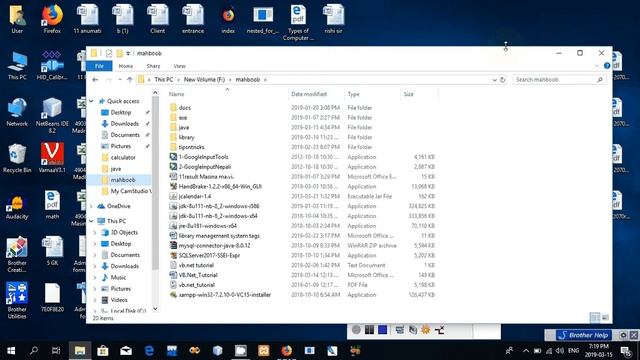Open the action center notifications icon
Image resolution: width=640 pixels, height=360 pixels.
[x=626, y=351]
